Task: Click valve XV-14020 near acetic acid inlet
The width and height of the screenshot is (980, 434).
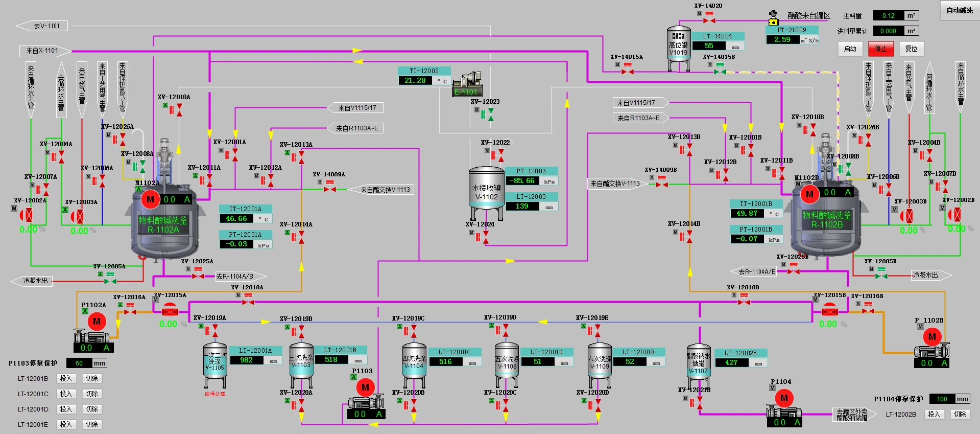Action: (709, 20)
